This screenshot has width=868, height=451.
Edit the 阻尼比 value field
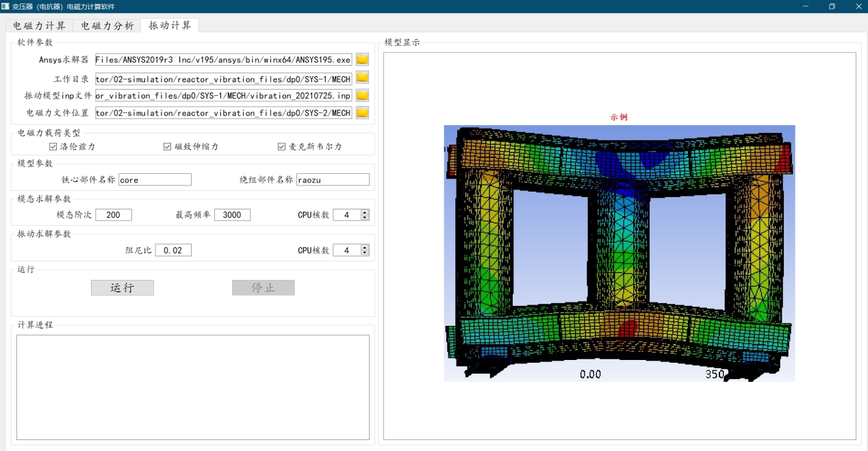click(x=173, y=250)
